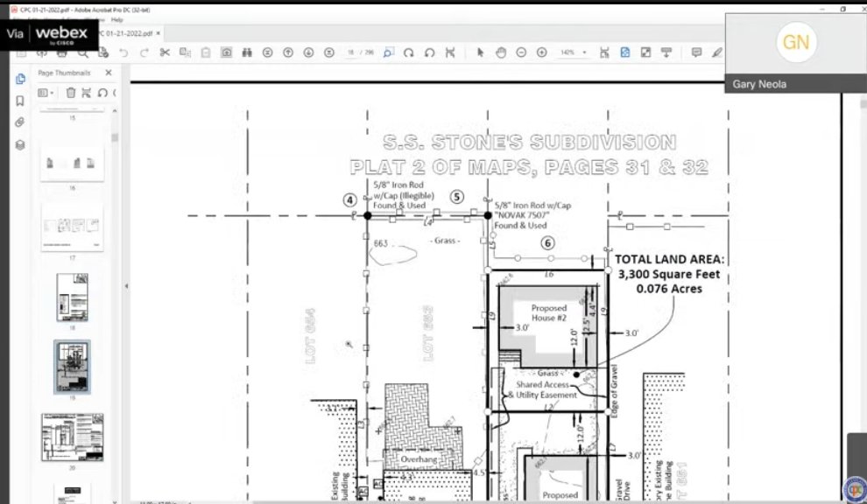This screenshot has height=504, width=867.
Task: Open the zoom percentage dropdown arrow
Action: (584, 52)
